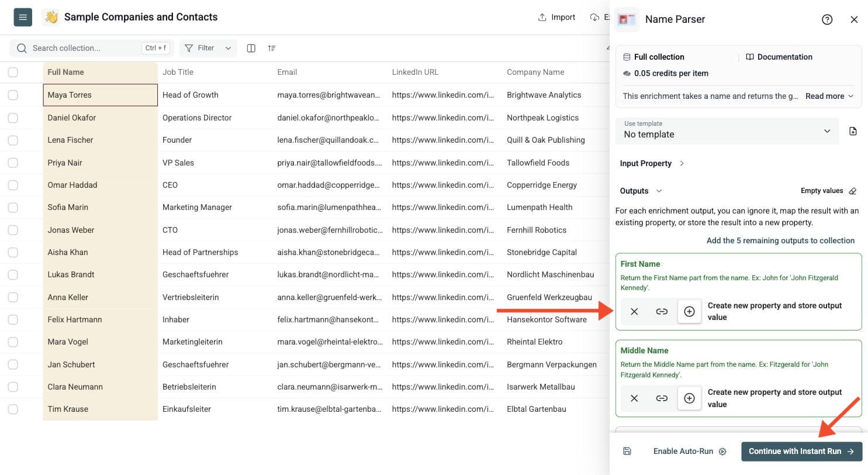Open Name Parser help question mark
The image size is (868, 475).
pyautogui.click(x=827, y=19)
